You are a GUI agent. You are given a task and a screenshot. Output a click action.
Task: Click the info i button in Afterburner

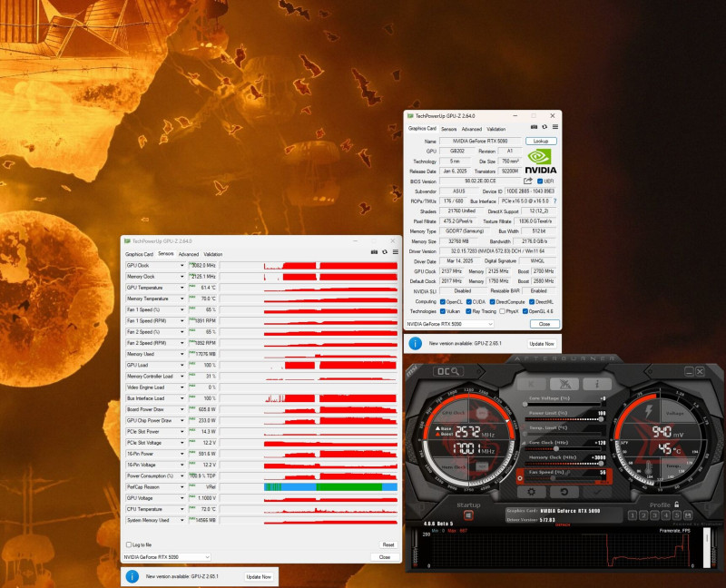coord(597,384)
